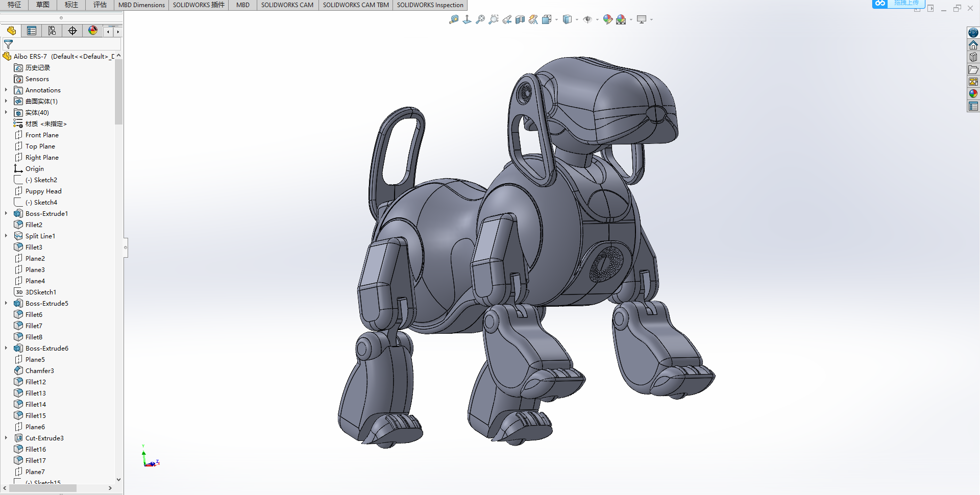Click the Edit Appearance icon
This screenshot has width=980, height=495.
pos(607,19)
